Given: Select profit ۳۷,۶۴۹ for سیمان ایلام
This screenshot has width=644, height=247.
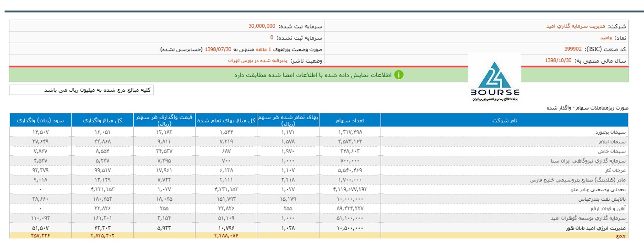Looking at the screenshot, I should click(40, 142).
